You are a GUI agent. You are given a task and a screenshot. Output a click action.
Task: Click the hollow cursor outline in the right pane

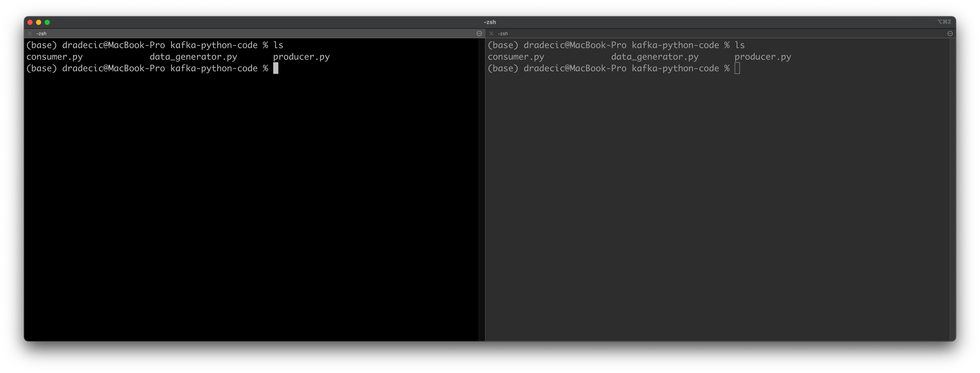coord(738,68)
